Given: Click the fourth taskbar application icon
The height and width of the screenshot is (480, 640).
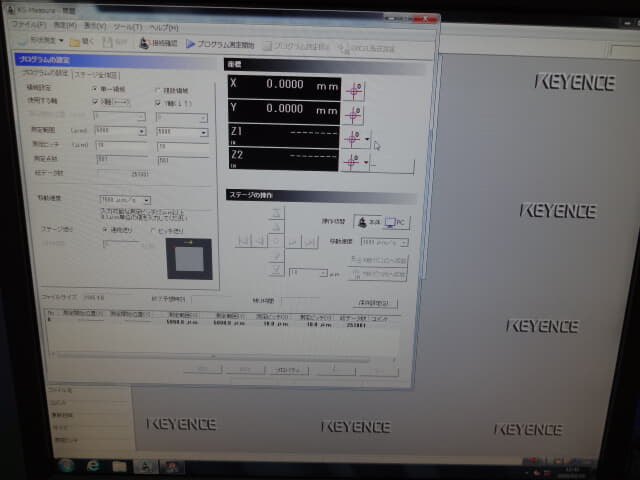Looking at the screenshot, I should [145, 466].
